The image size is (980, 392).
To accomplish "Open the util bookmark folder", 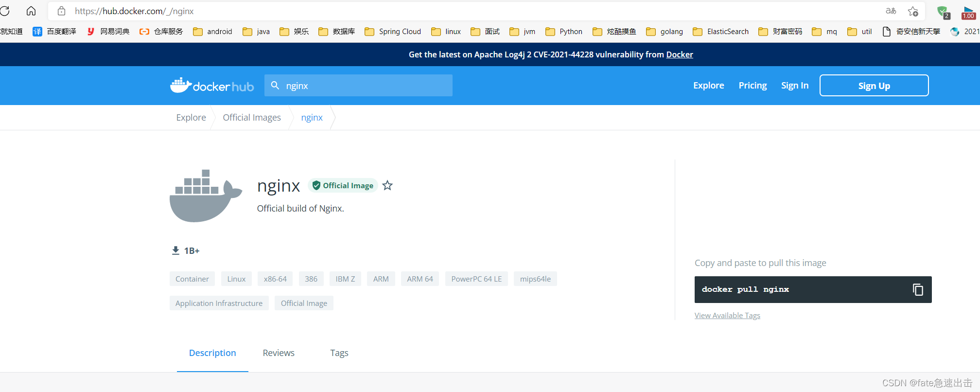I will pyautogui.click(x=859, y=32).
